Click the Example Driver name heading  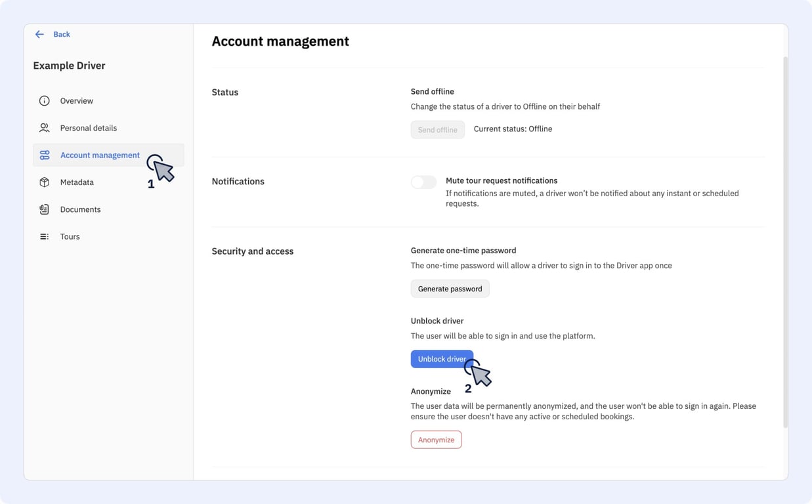[69, 66]
